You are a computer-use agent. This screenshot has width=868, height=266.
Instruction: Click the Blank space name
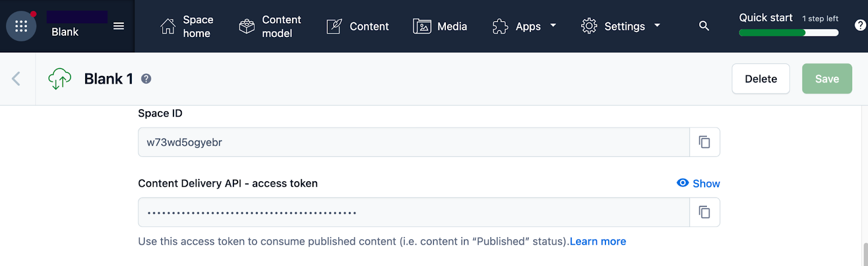65,32
